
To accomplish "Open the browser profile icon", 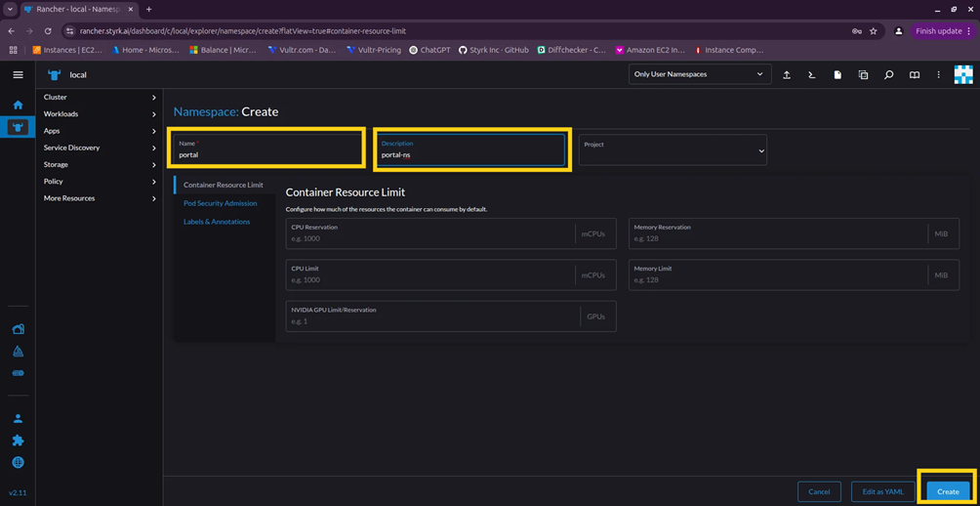I will (899, 30).
